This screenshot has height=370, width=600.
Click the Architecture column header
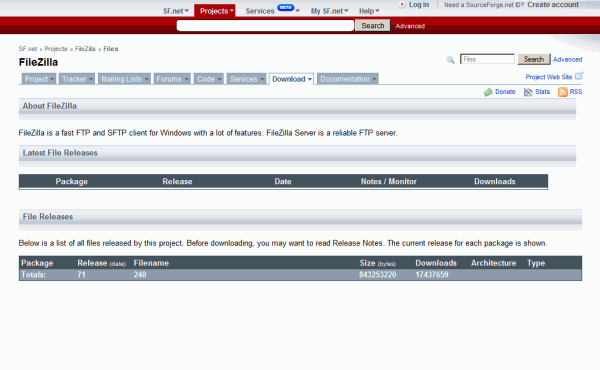pos(493,263)
